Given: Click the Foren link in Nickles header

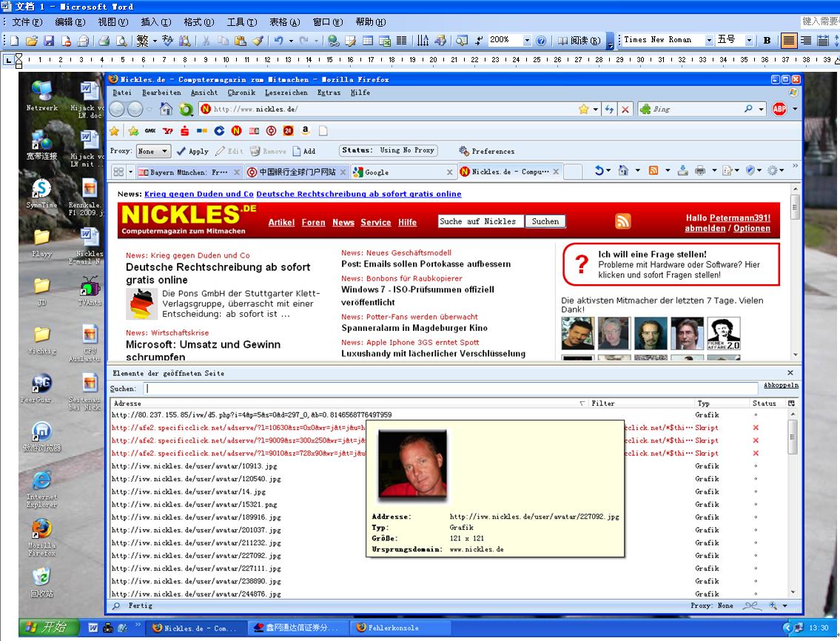Looking at the screenshot, I should pos(313,222).
